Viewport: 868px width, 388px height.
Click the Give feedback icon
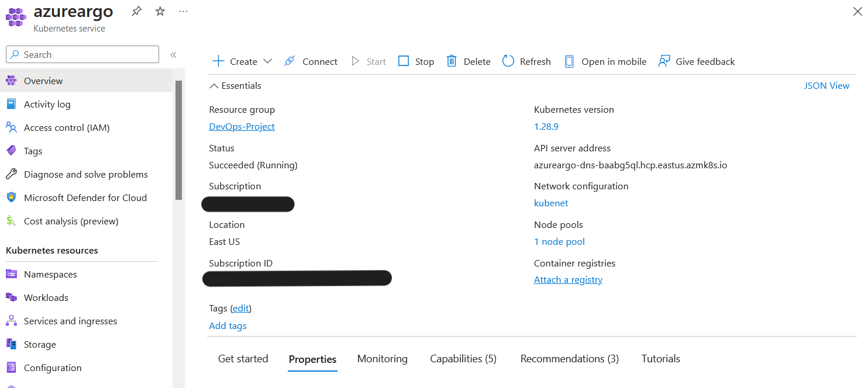[663, 61]
